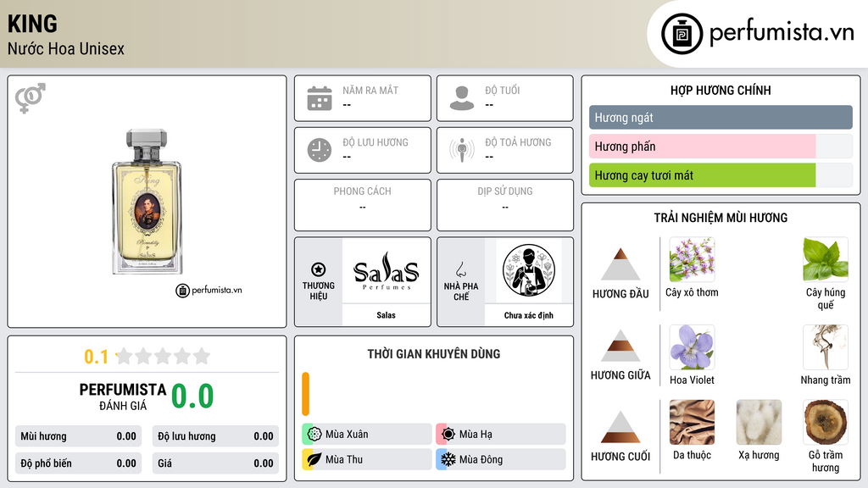Click the five-star rating row

pyautogui.click(x=163, y=356)
